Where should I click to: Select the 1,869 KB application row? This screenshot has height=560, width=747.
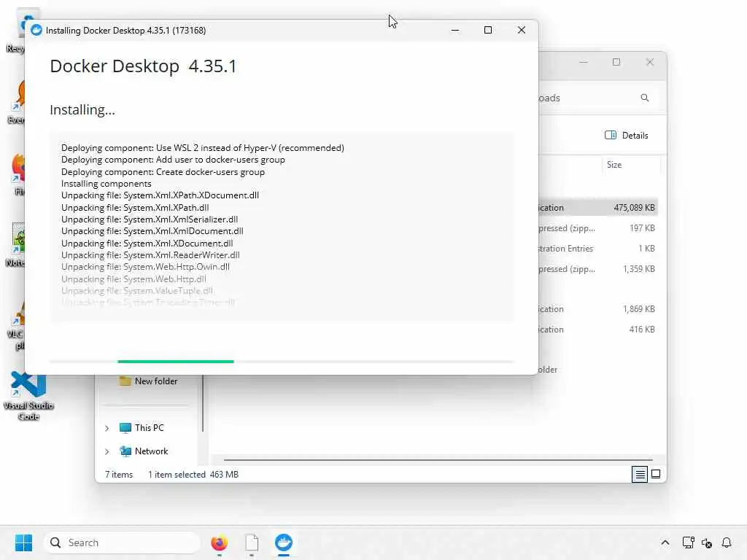[598, 309]
